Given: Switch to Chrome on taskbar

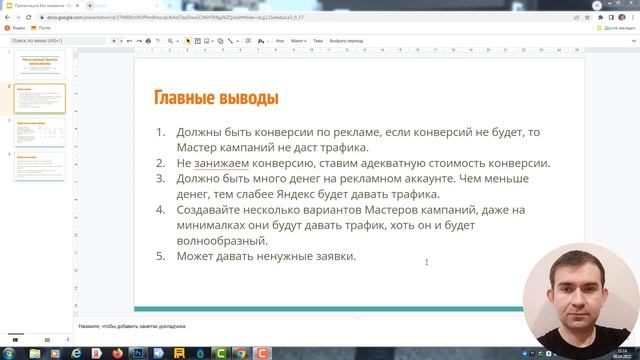Looking at the screenshot, I should [241, 353].
